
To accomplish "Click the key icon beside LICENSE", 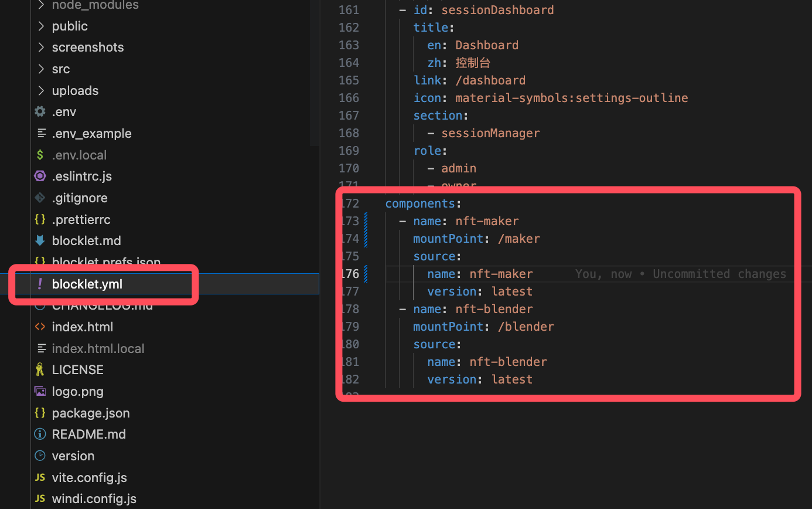I will pyautogui.click(x=40, y=369).
